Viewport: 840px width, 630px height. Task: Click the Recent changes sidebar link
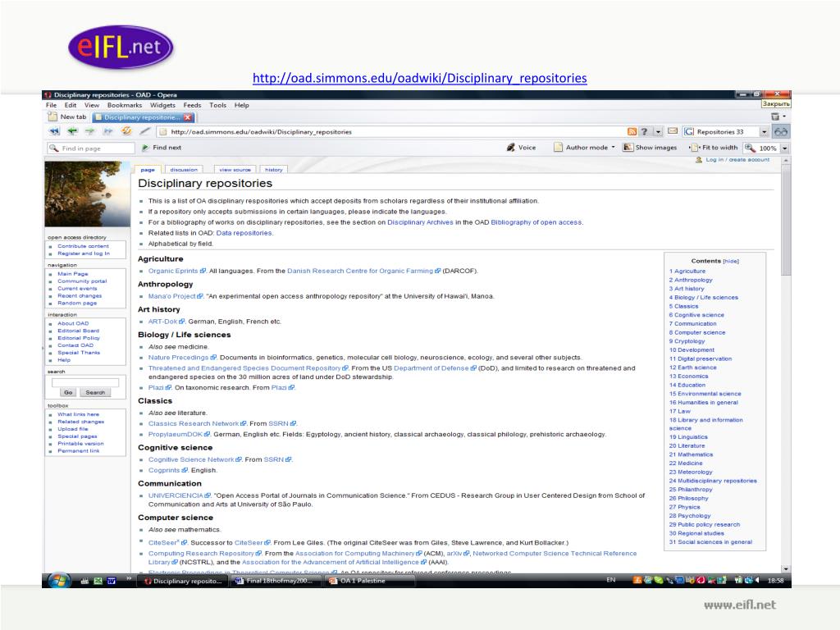[x=80, y=295]
